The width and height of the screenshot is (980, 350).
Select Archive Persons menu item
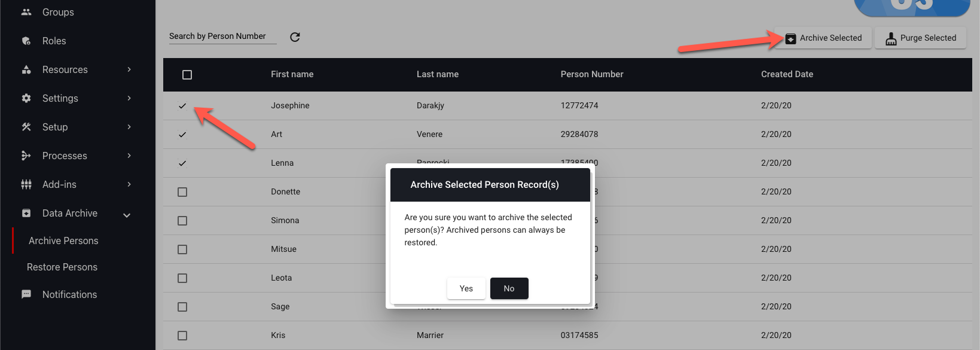click(x=63, y=241)
